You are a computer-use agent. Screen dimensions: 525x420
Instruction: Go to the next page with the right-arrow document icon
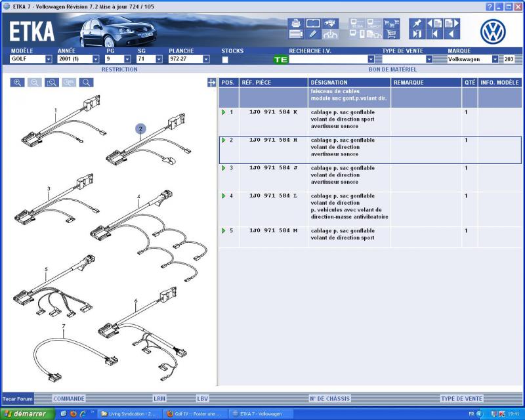451,24
